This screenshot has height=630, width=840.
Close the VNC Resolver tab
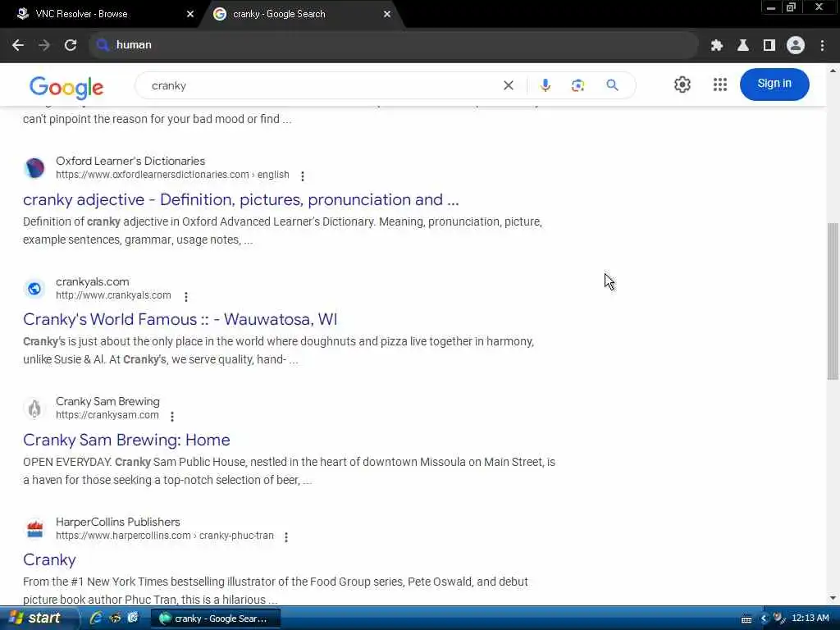click(x=190, y=14)
